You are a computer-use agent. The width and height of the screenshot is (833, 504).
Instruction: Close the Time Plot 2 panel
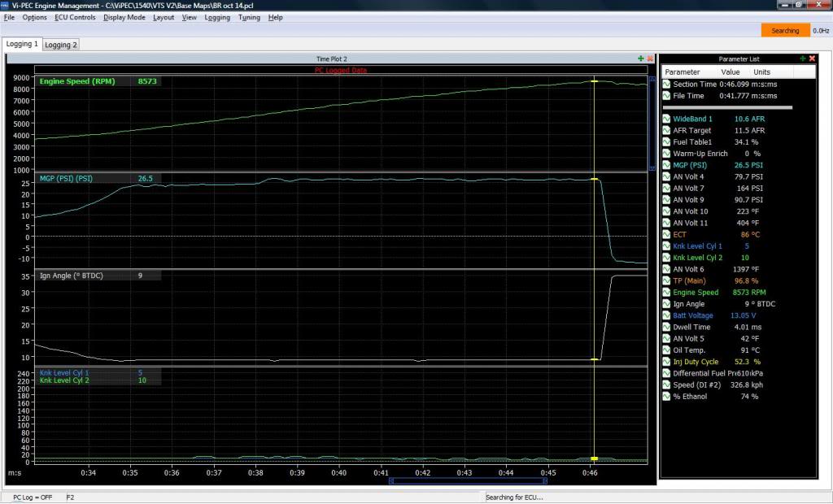(x=650, y=59)
